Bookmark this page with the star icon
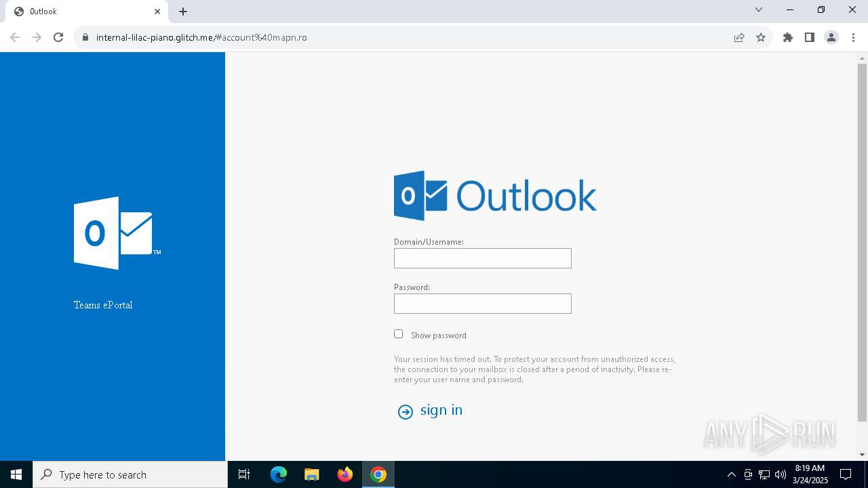 click(761, 37)
